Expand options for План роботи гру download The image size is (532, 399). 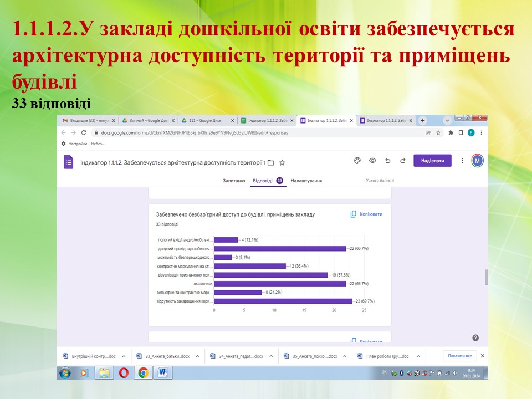[x=418, y=356]
